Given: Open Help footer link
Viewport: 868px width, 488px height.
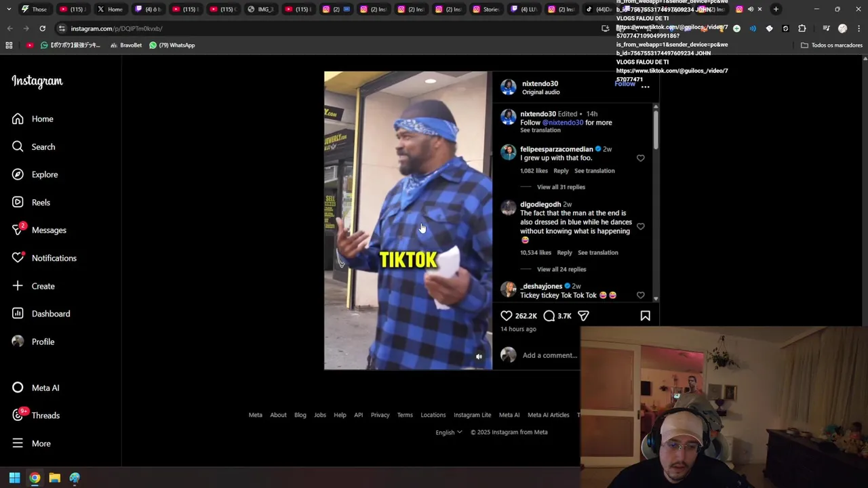Looking at the screenshot, I should pos(340,415).
